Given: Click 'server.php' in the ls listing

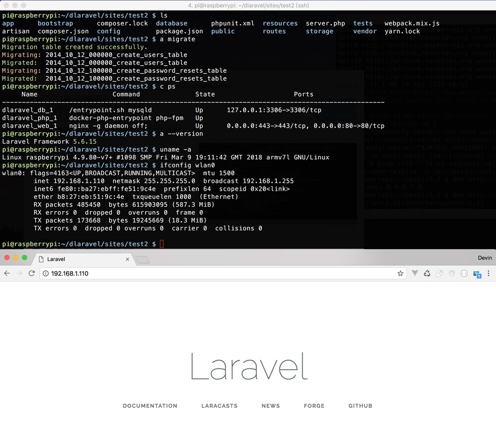Looking at the screenshot, I should 325,23.
